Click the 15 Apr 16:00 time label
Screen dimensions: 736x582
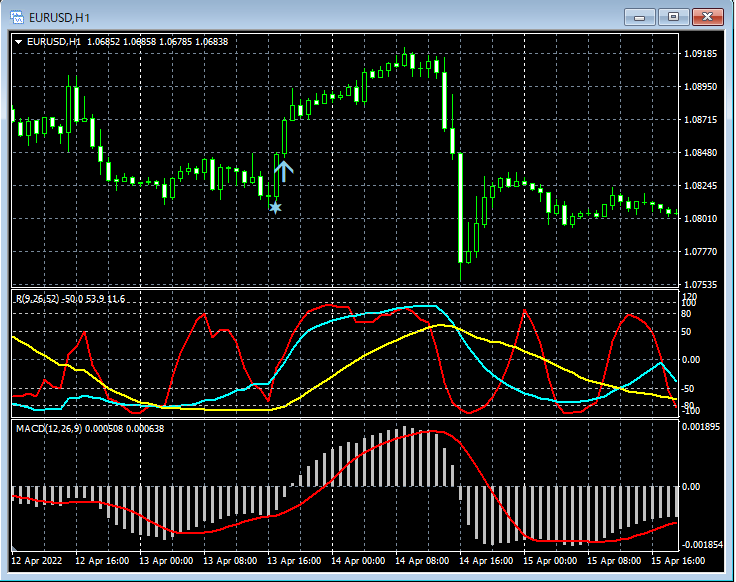tap(678, 561)
